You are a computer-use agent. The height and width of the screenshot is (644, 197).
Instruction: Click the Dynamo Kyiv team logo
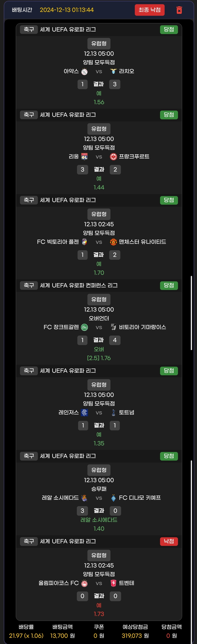[x=113, y=498]
